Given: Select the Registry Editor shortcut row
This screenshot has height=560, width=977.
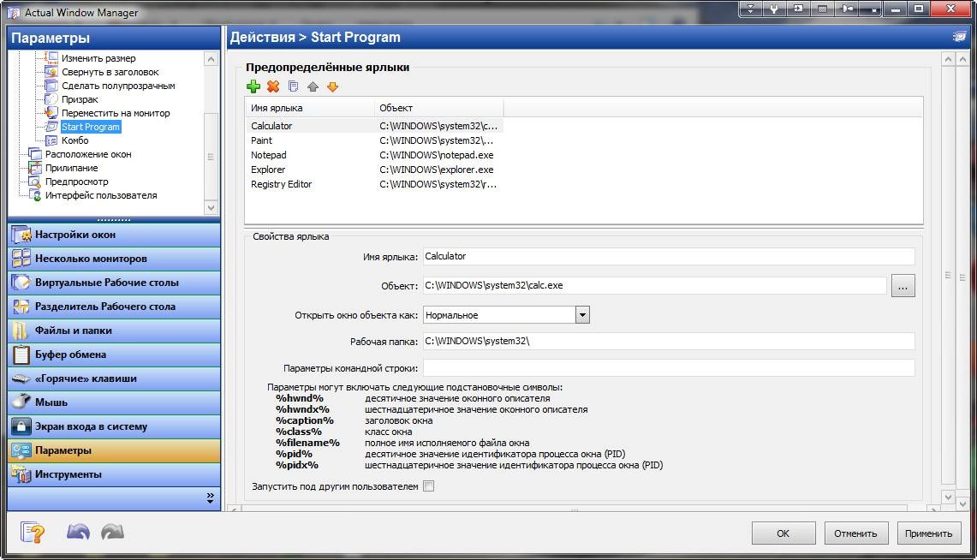Looking at the screenshot, I should 374,184.
